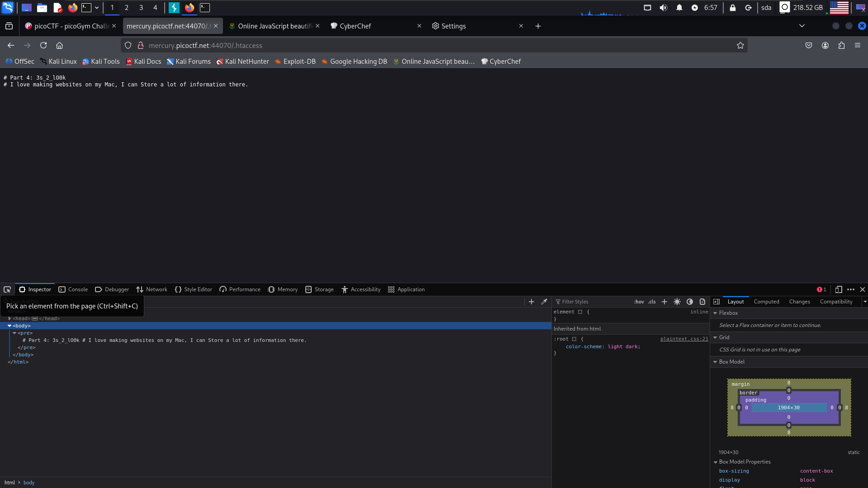Open Responsive Design Mode icon

pyautogui.click(x=838, y=289)
